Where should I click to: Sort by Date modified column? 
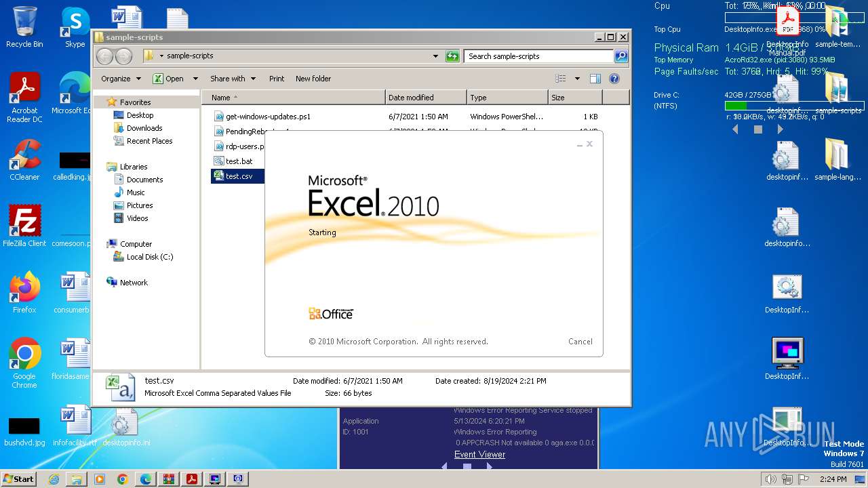click(x=426, y=98)
